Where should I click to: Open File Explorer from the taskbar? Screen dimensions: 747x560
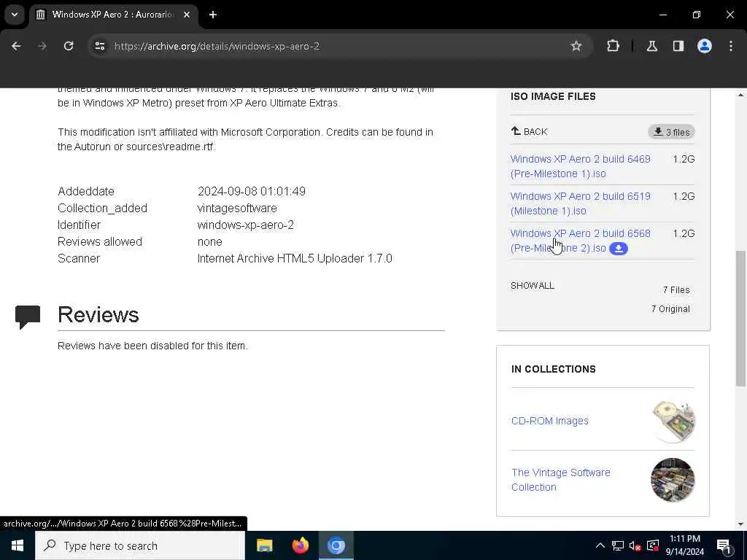click(264, 545)
